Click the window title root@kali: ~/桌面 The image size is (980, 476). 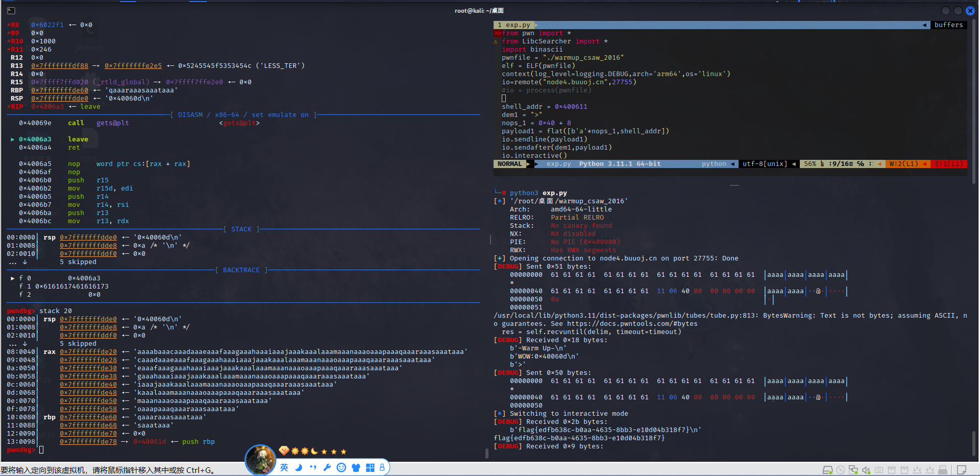(x=479, y=11)
